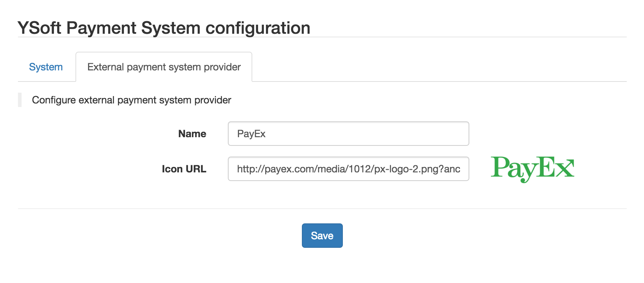Click into the Icon URL field

[348, 169]
